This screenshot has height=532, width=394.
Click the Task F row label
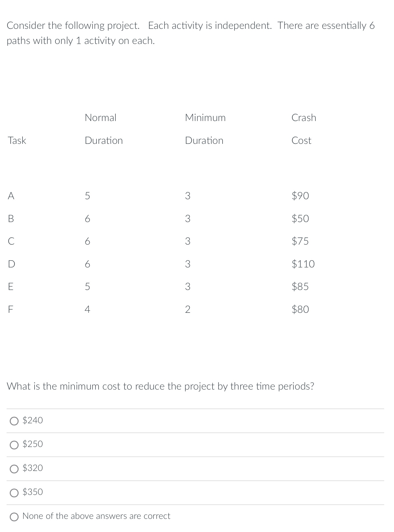coord(11,309)
